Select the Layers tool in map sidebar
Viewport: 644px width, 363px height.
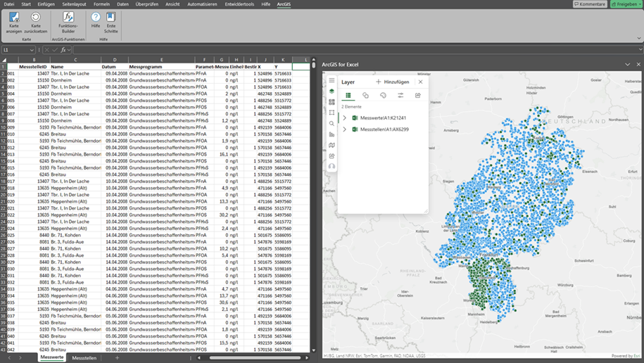(x=332, y=91)
